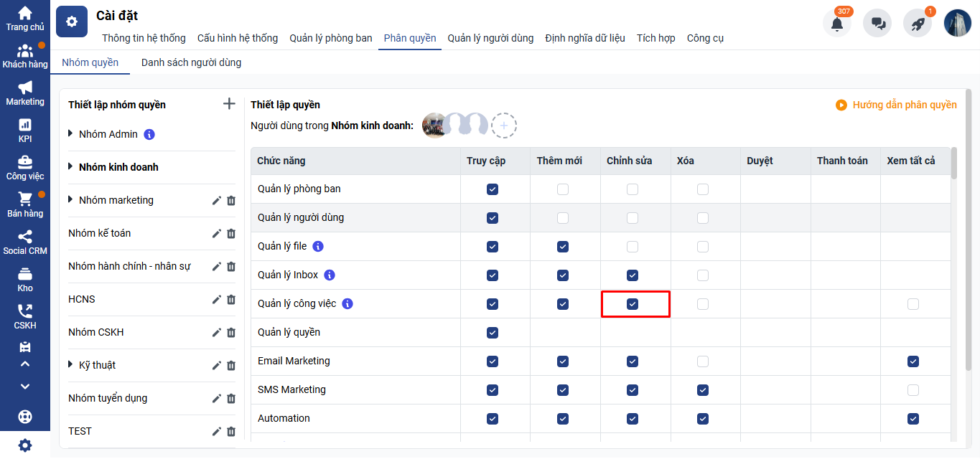Edit the Nhóm kế toán group
980x459 pixels.
coord(216,233)
